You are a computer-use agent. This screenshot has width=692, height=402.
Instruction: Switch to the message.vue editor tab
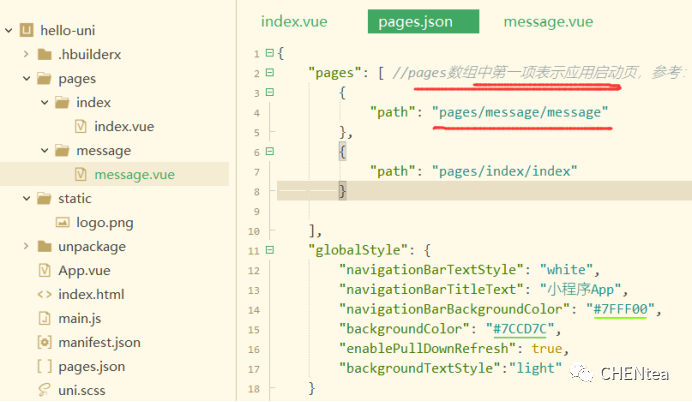click(548, 21)
